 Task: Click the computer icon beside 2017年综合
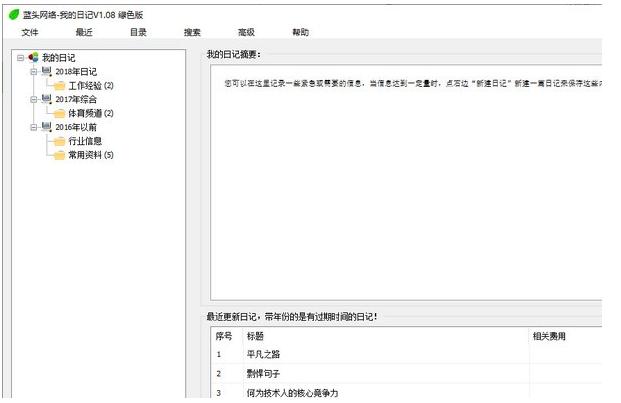[x=47, y=99]
